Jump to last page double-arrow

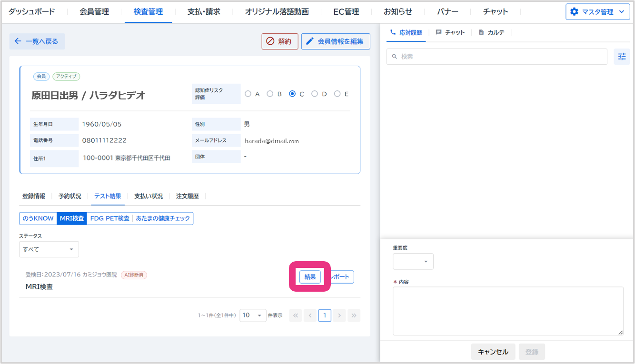pos(354,315)
